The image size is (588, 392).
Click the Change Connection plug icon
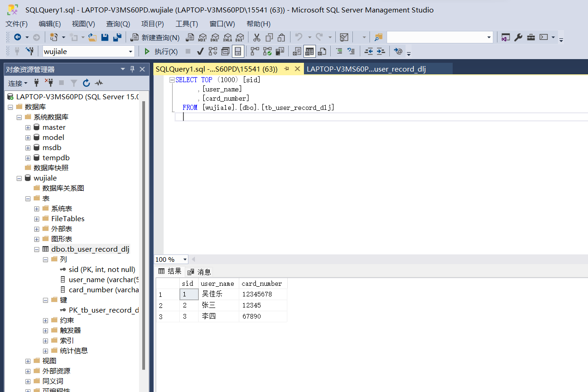30,51
